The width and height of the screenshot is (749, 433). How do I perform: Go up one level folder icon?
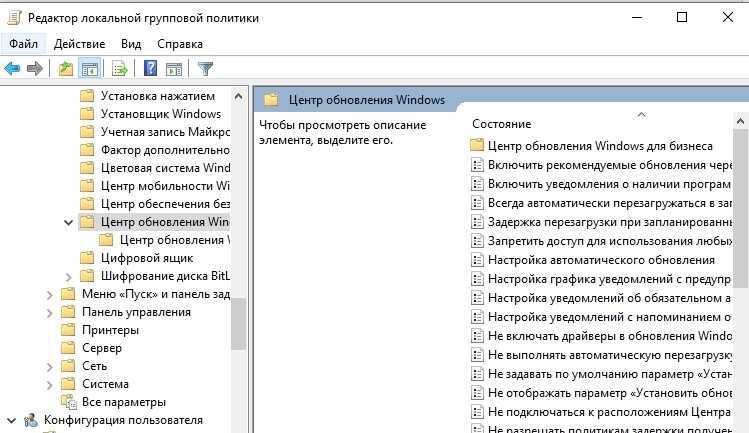tap(65, 69)
